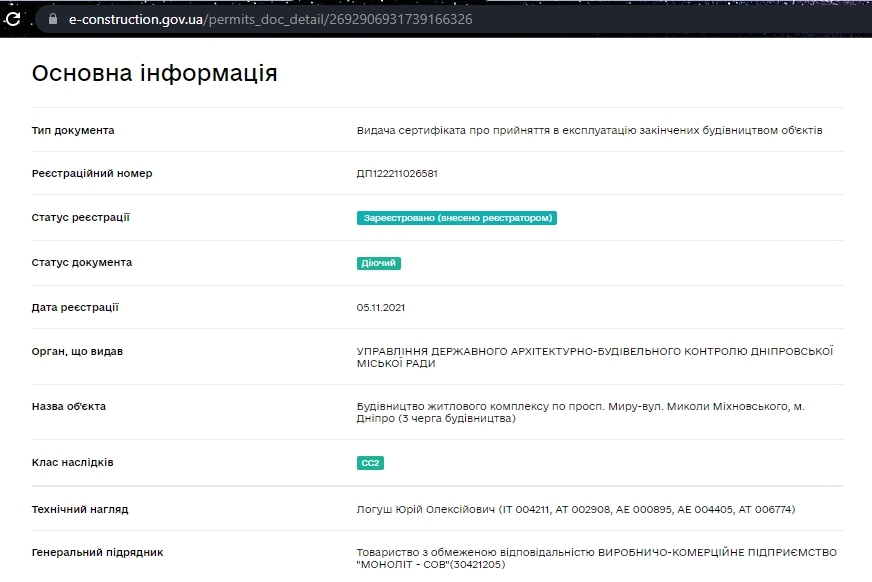Viewport: 872px width, 582px height.
Task: Click the 'СС2' consequence class badge
Action: (370, 463)
